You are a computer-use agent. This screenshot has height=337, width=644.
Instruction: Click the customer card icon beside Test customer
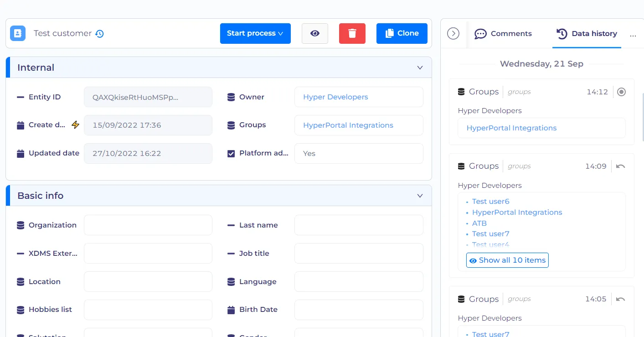click(18, 33)
